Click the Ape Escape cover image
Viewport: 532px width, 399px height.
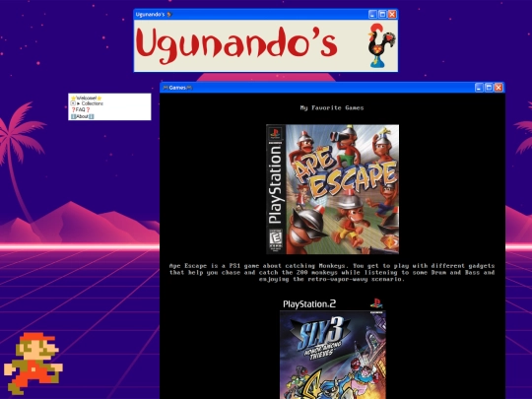point(333,189)
